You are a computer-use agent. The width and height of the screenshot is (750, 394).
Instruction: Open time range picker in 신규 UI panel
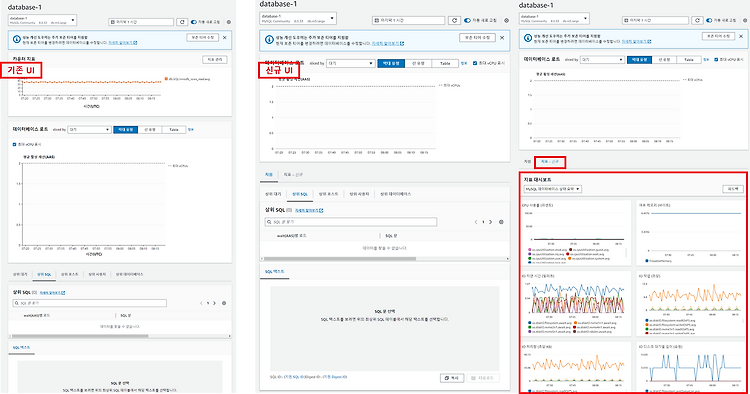pos(408,21)
